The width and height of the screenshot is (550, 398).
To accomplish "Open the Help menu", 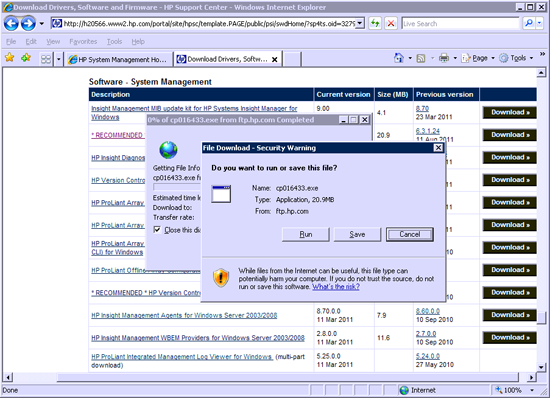I will [x=138, y=41].
